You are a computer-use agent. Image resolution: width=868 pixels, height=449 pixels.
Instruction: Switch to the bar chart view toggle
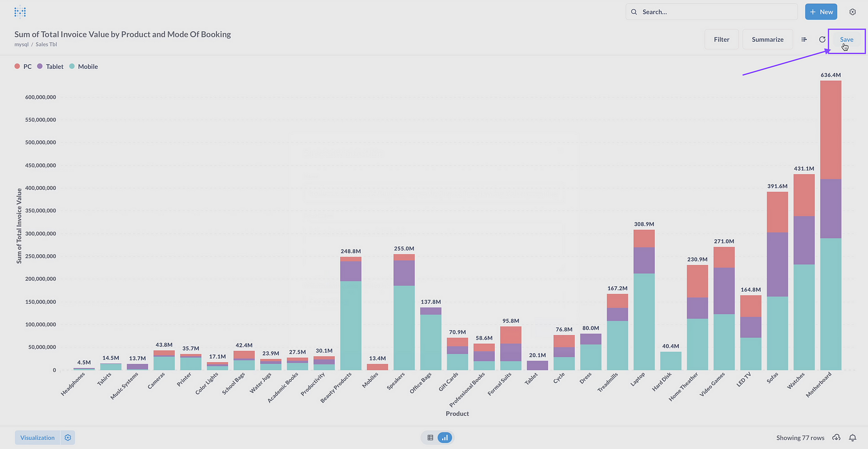point(445,438)
